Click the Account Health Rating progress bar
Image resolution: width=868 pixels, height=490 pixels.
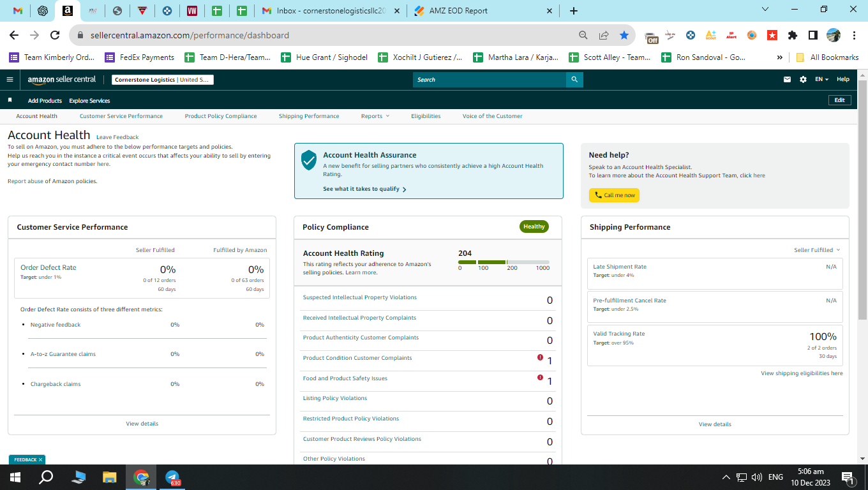504,262
